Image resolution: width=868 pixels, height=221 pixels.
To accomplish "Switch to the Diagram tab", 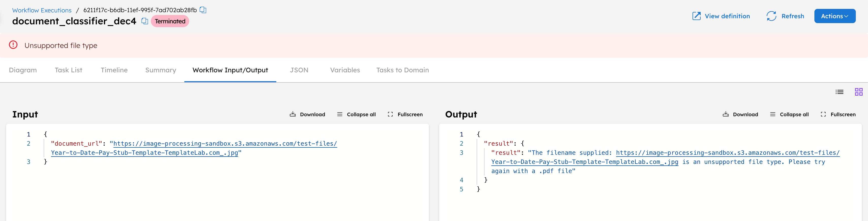I will (x=23, y=70).
